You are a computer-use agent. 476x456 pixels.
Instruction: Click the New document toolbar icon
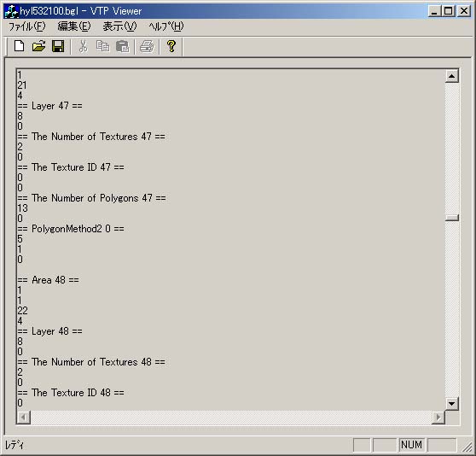click(x=20, y=46)
